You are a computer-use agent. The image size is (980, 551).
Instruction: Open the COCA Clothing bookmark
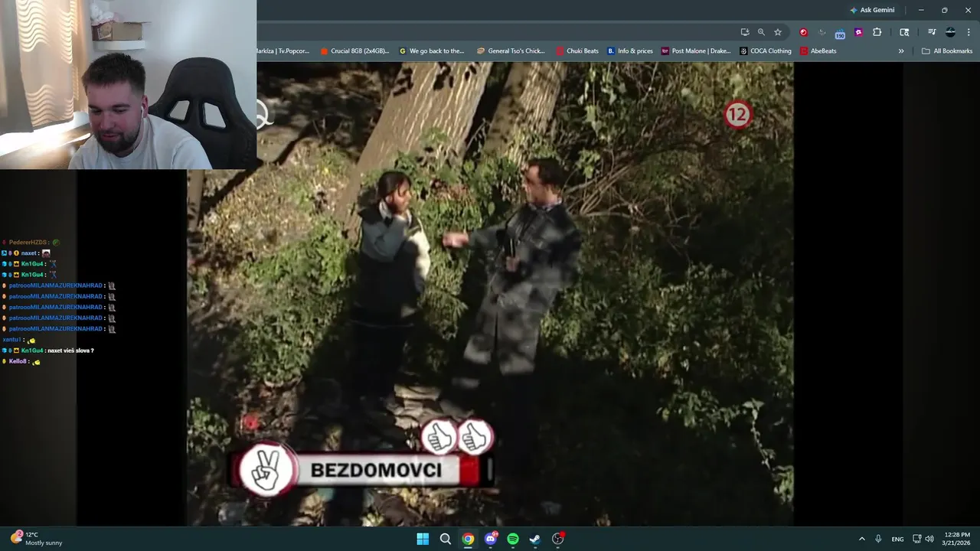[766, 51]
